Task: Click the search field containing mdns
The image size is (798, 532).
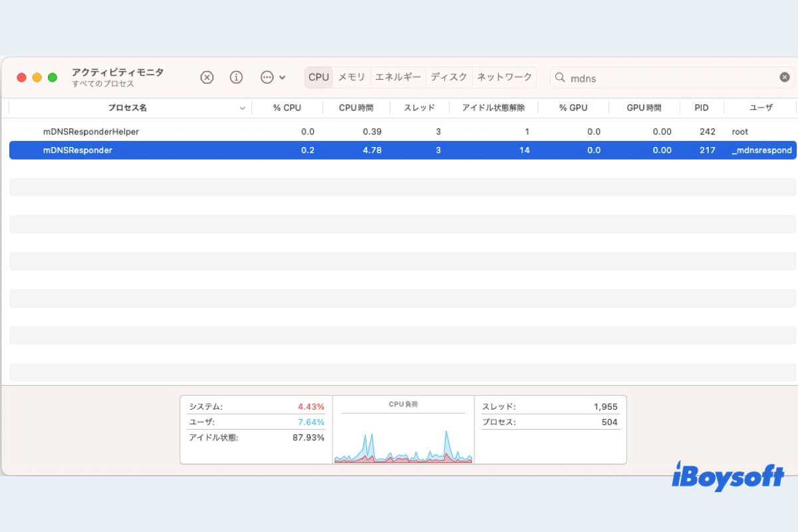Action: (x=672, y=78)
